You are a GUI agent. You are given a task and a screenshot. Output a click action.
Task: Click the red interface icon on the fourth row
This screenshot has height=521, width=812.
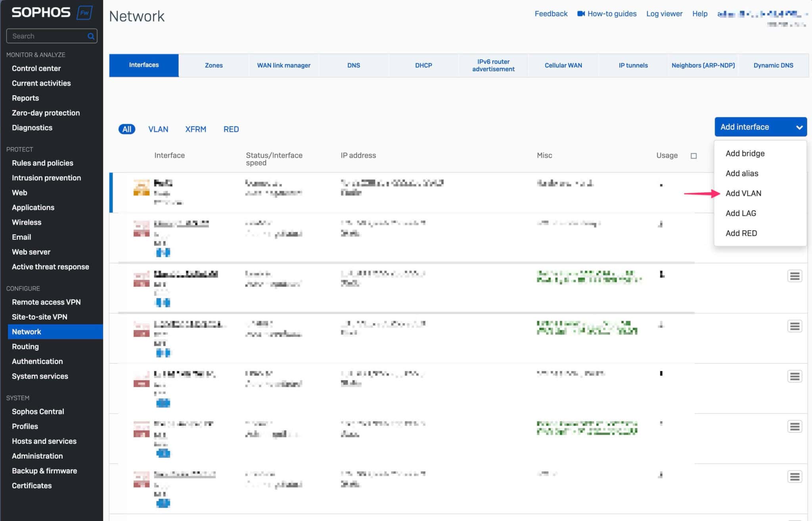(142, 328)
